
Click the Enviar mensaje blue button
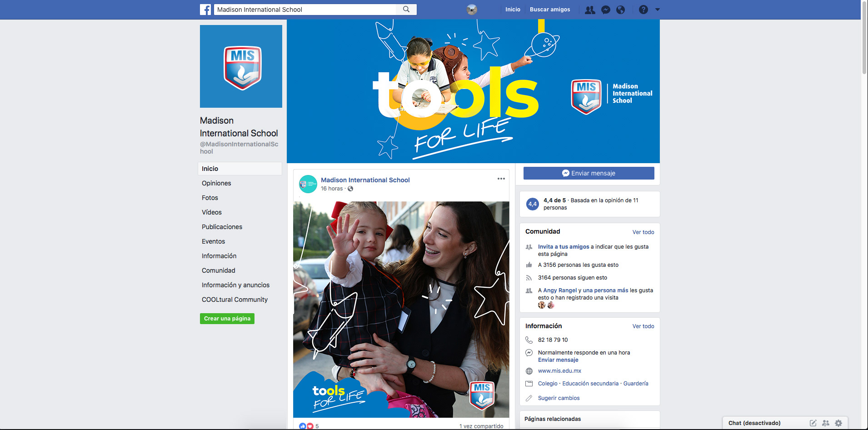[x=589, y=173]
